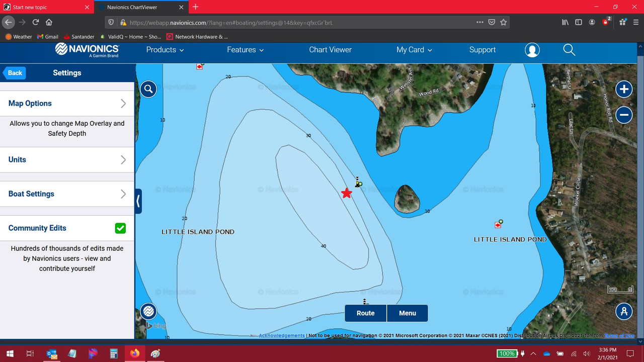The width and height of the screenshot is (644, 362).
Task: Open the user account profile icon
Action: pos(532,50)
